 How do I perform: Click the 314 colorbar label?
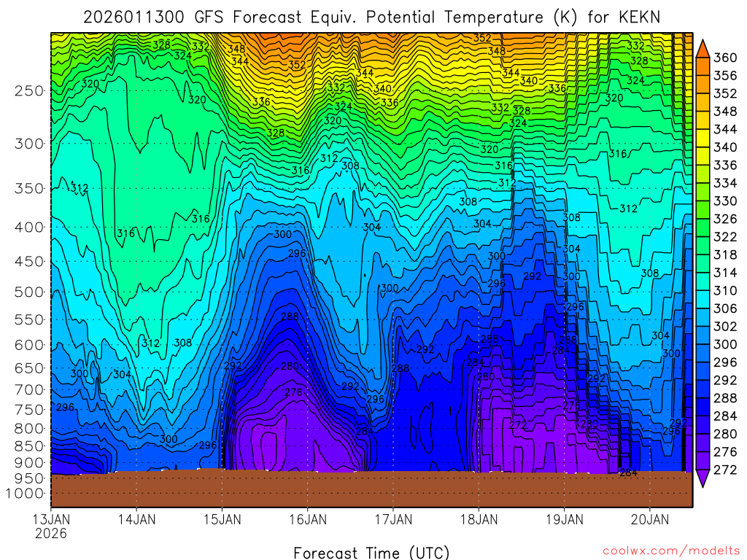725,273
